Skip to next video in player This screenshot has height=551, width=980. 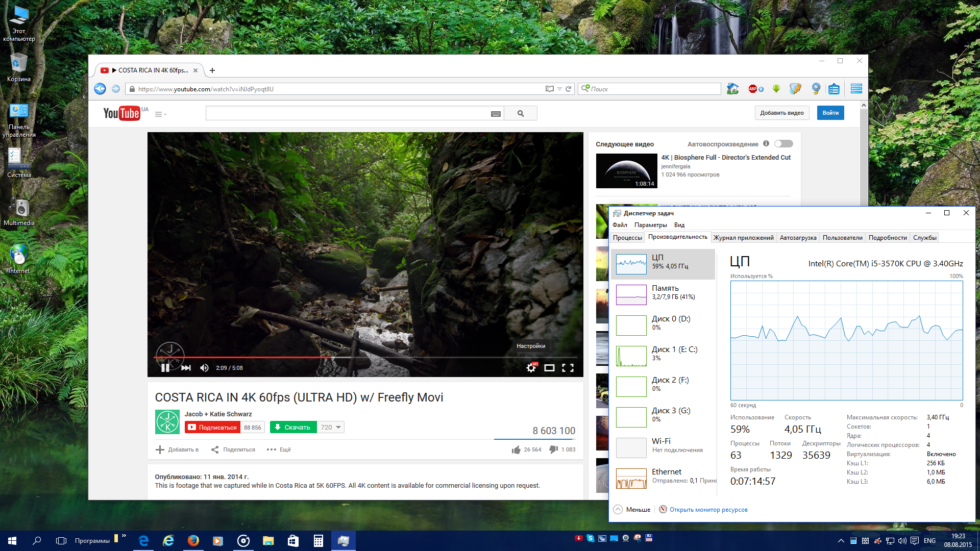[186, 368]
